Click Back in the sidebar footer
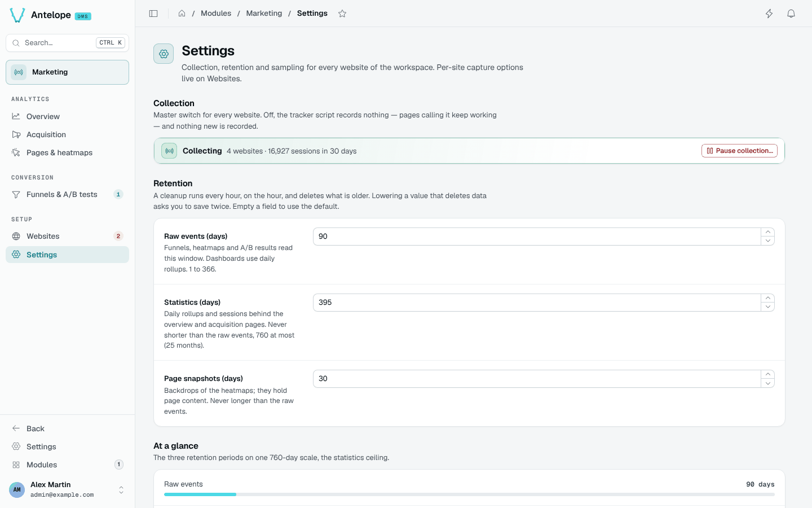This screenshot has width=812, height=508. pyautogui.click(x=67, y=428)
